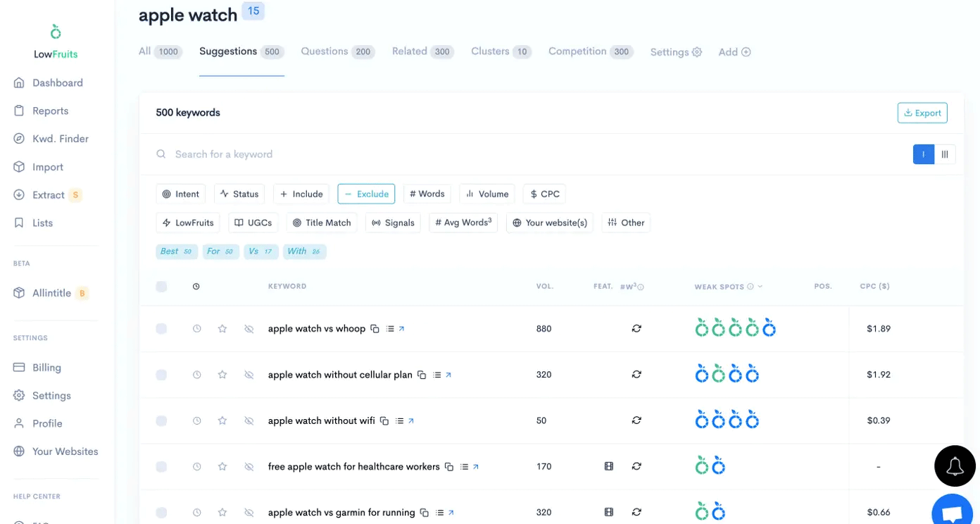Click weak spots fruit icons for apple watch vs whoop
The image size is (980, 524).
[x=735, y=327]
